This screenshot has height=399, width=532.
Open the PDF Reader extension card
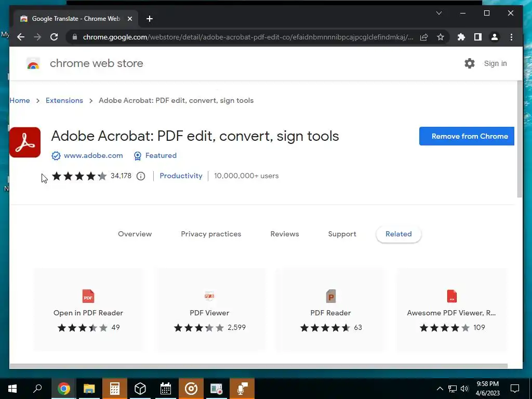tap(330, 310)
